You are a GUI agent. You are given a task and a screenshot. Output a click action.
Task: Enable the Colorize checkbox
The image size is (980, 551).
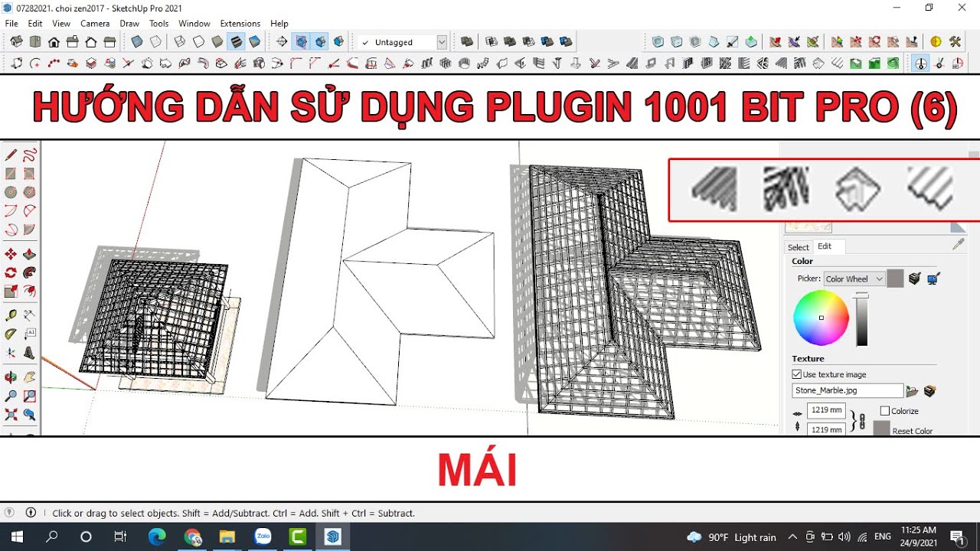point(885,411)
